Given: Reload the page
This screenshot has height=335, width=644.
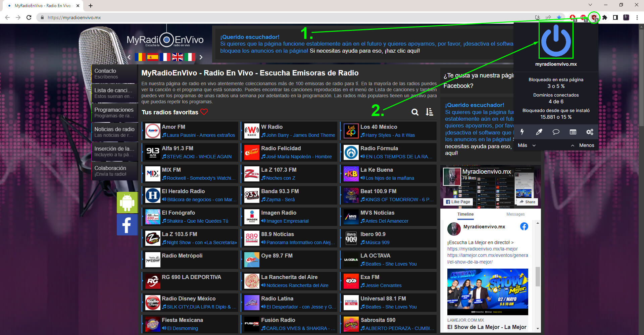Looking at the screenshot, I should pyautogui.click(x=29, y=17).
